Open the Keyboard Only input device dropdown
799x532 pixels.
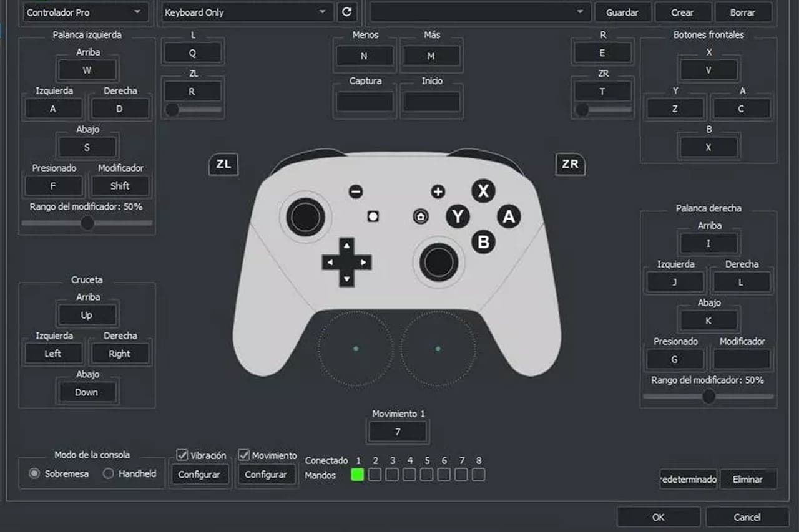[x=245, y=12]
